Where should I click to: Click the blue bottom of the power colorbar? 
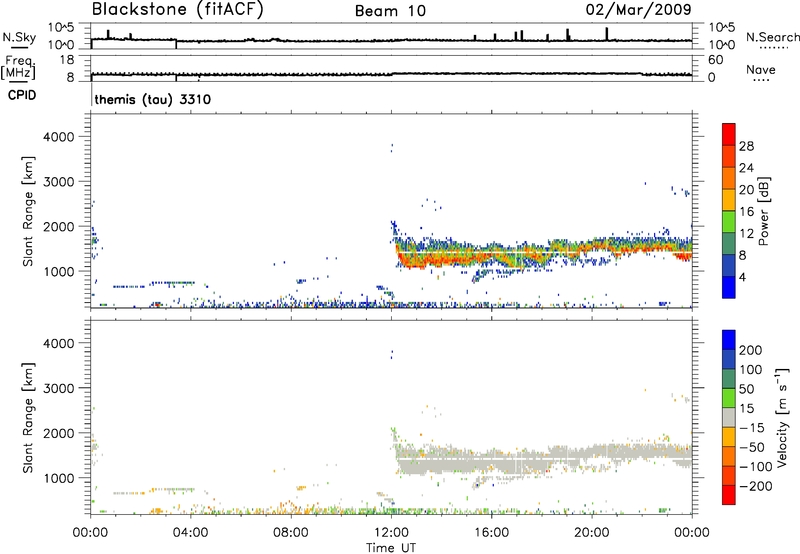[729, 289]
